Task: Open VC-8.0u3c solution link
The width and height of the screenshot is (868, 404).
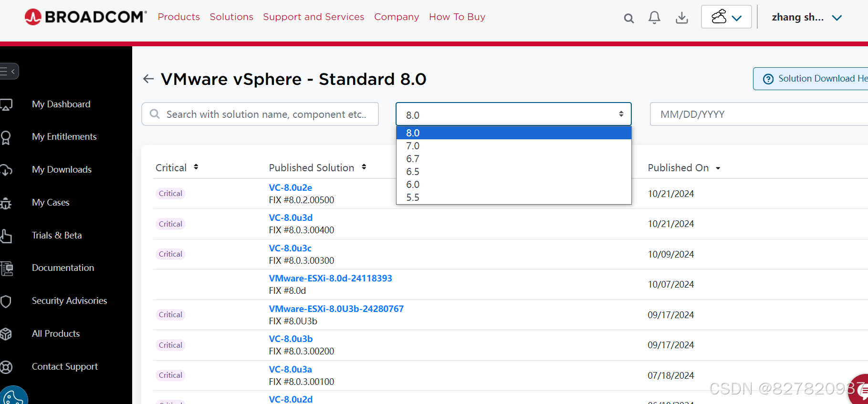Action: (290, 249)
